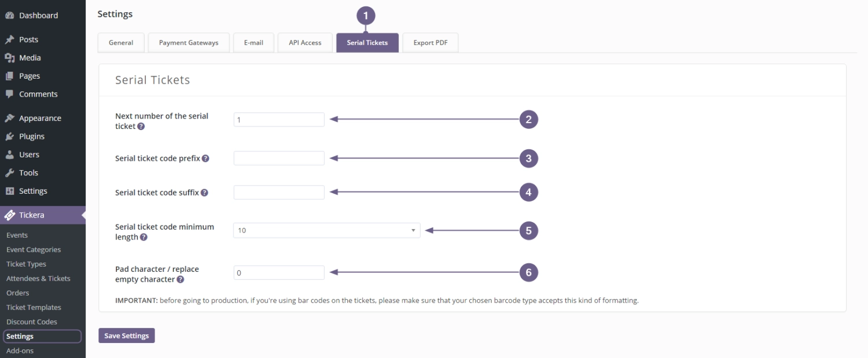868x358 pixels.
Task: Click the help icon beside serial ticket code prefix
Action: click(x=205, y=158)
